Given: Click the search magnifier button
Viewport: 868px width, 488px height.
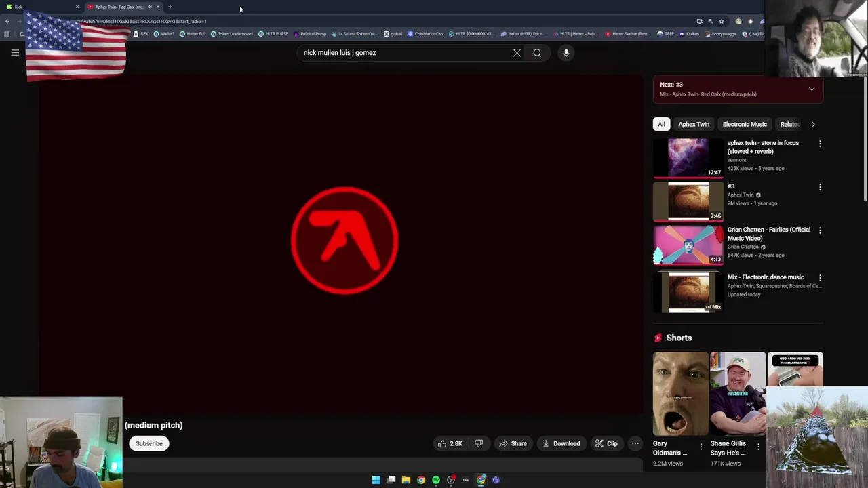Looking at the screenshot, I should (537, 53).
